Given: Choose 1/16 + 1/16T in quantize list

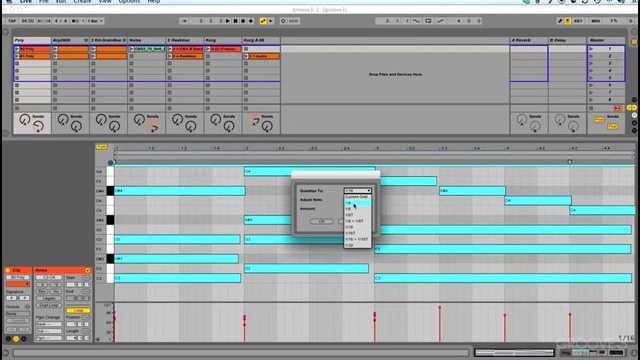Looking at the screenshot, I should coord(358,239).
